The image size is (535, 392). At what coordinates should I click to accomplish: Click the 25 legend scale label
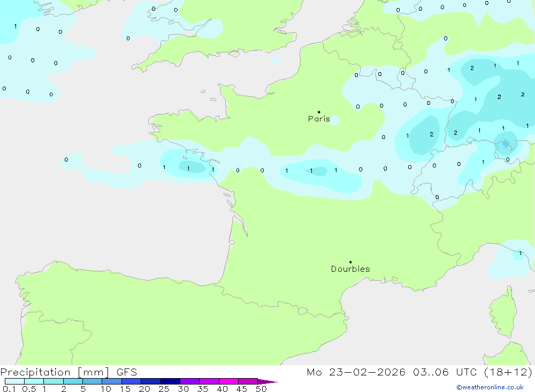click(x=164, y=389)
